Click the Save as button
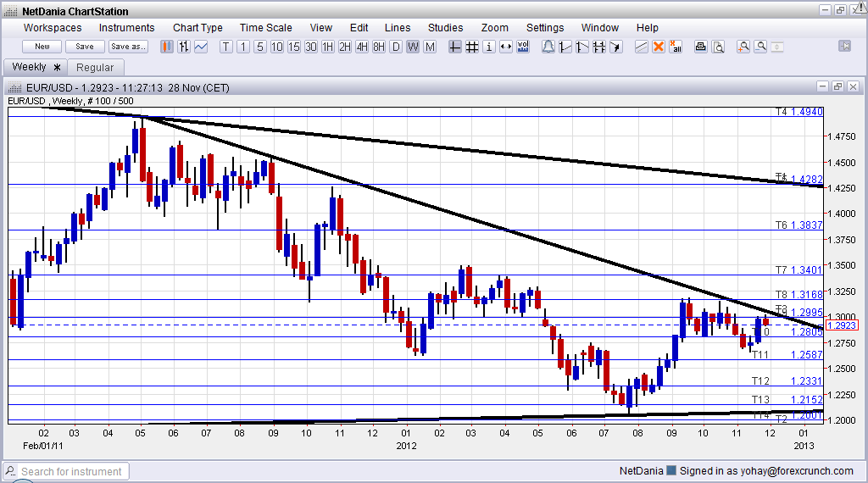868x483 pixels. click(x=128, y=47)
